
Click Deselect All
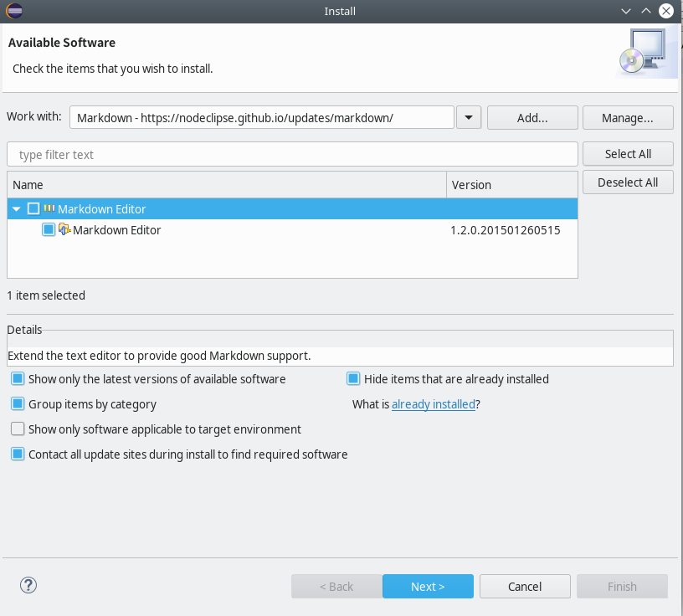tap(628, 182)
